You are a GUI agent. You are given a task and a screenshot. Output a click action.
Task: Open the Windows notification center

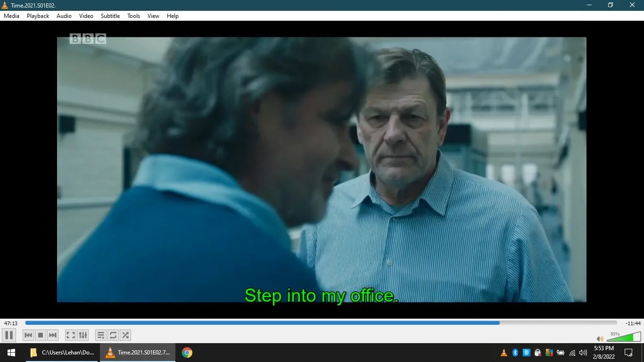[x=628, y=353]
